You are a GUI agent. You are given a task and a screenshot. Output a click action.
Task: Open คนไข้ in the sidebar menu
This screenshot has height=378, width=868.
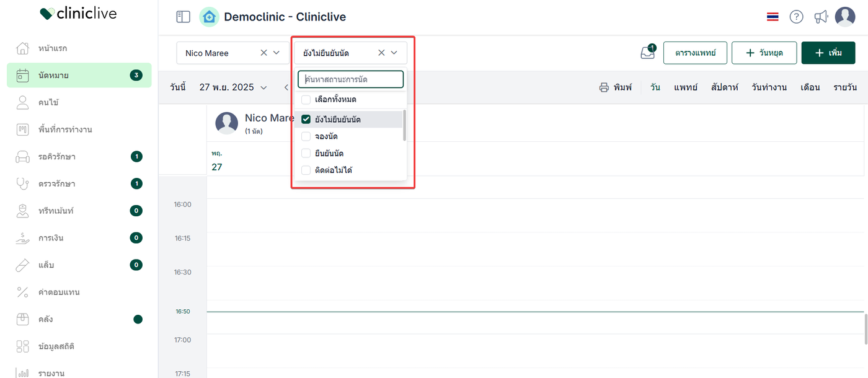click(x=48, y=102)
